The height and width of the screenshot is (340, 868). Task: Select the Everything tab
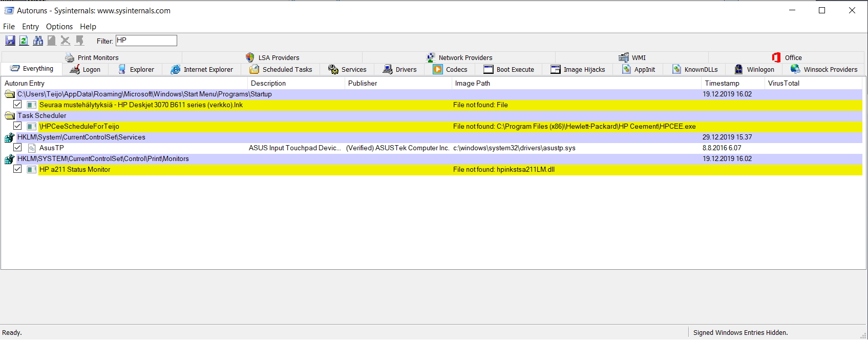32,69
